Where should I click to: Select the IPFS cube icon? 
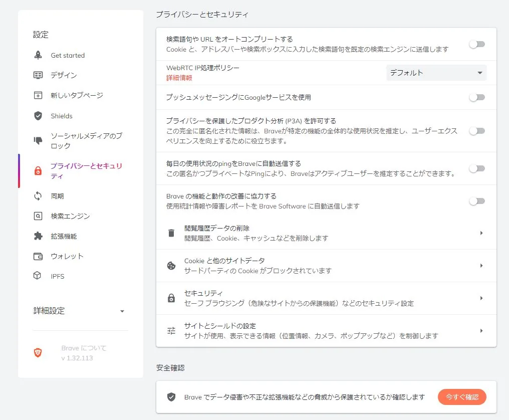click(37, 276)
